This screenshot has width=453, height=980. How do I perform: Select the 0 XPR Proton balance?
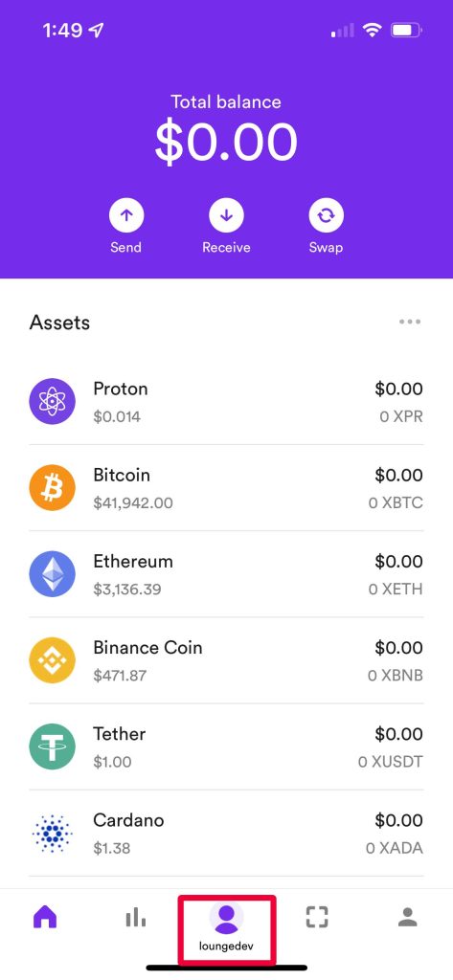pyautogui.click(x=401, y=417)
